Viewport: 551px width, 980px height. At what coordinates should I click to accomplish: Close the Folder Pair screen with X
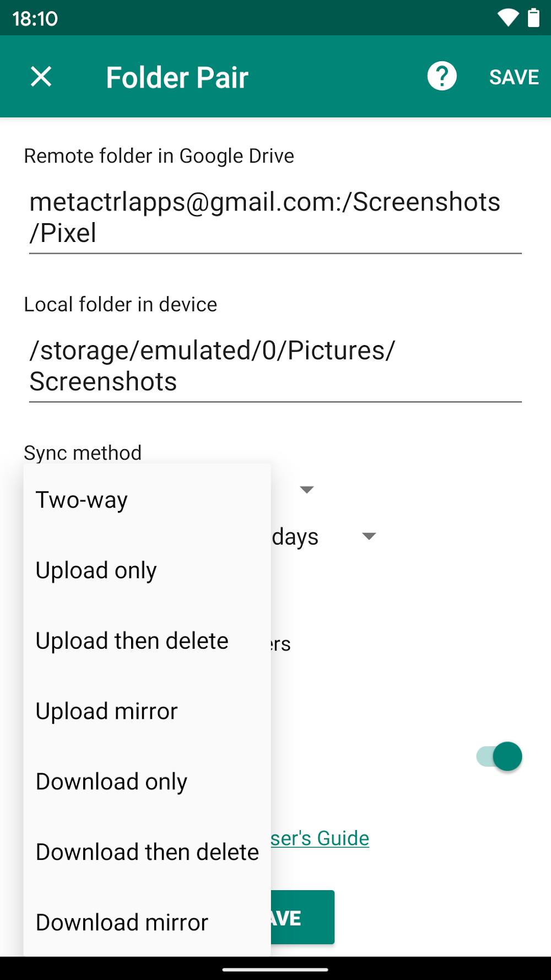41,77
